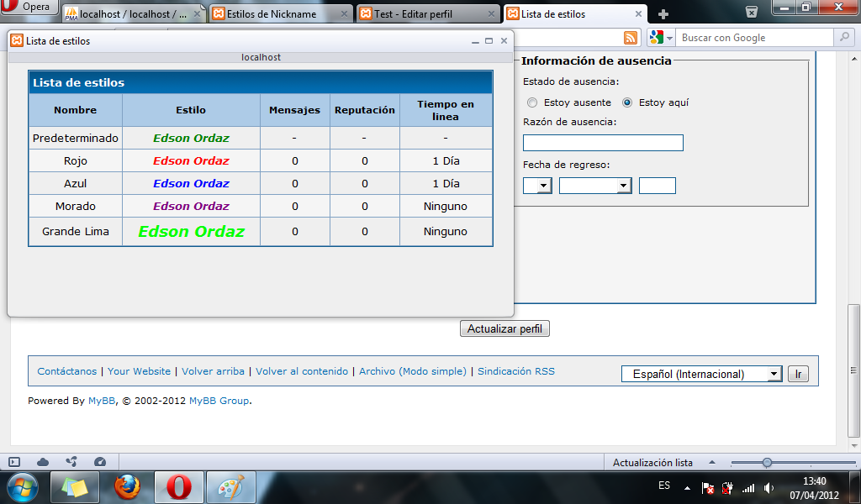Open the return date day dropdown

tap(537, 186)
